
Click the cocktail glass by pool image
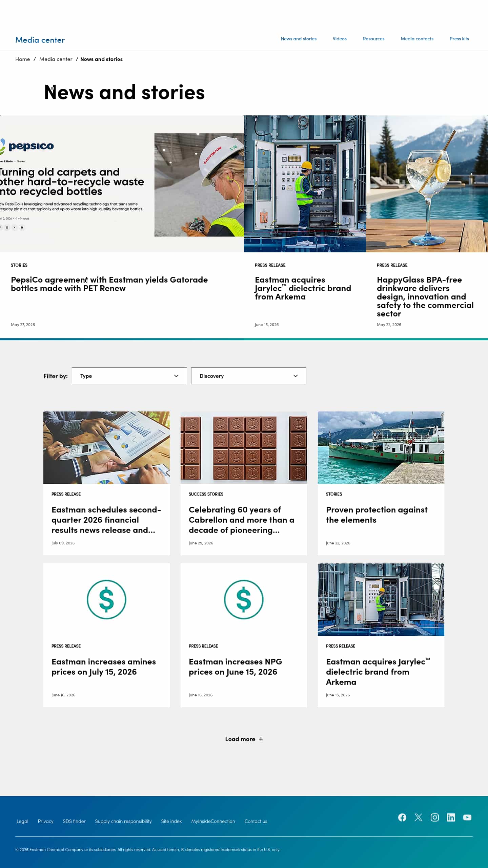(x=427, y=184)
